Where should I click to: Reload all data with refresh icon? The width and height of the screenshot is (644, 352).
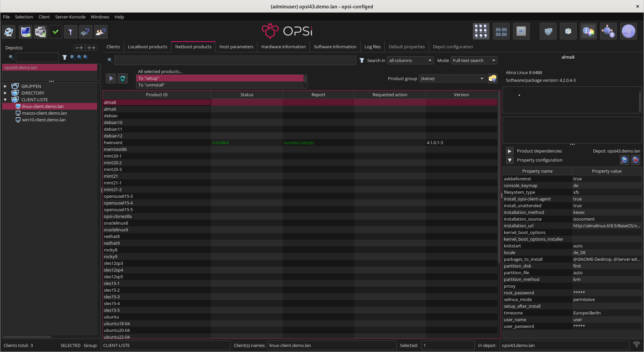(9, 32)
